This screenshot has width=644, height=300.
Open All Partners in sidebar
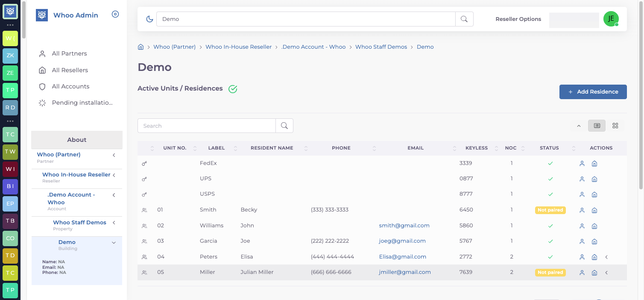pyautogui.click(x=69, y=53)
